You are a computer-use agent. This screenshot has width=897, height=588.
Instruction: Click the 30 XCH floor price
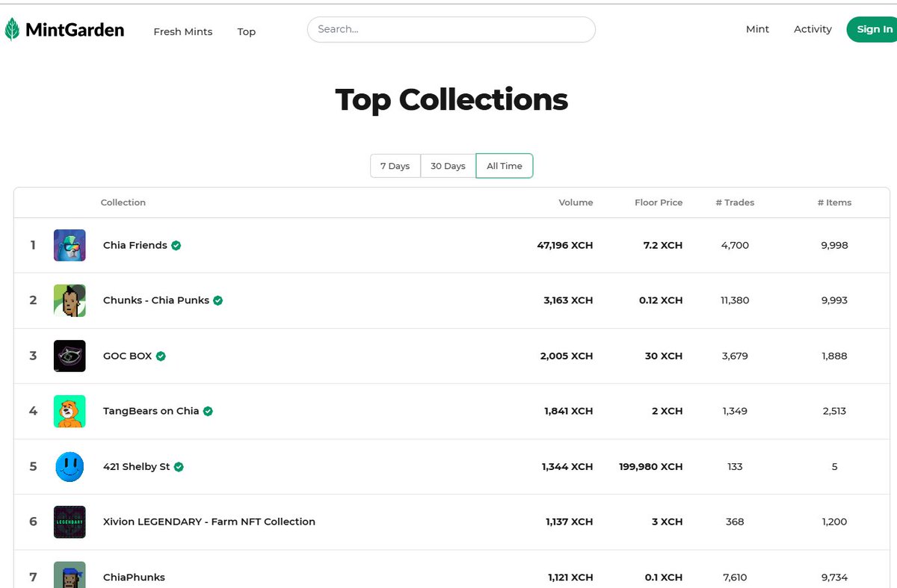tap(664, 356)
